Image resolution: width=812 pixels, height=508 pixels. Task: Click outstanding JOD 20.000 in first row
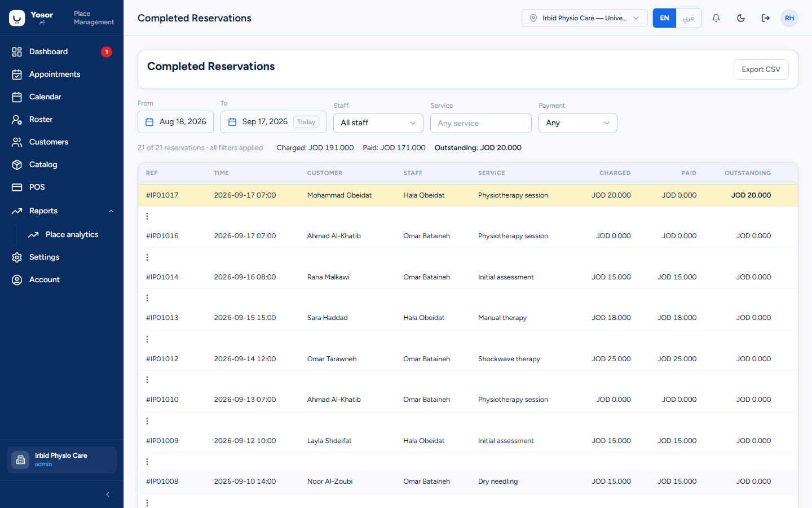pyautogui.click(x=751, y=195)
